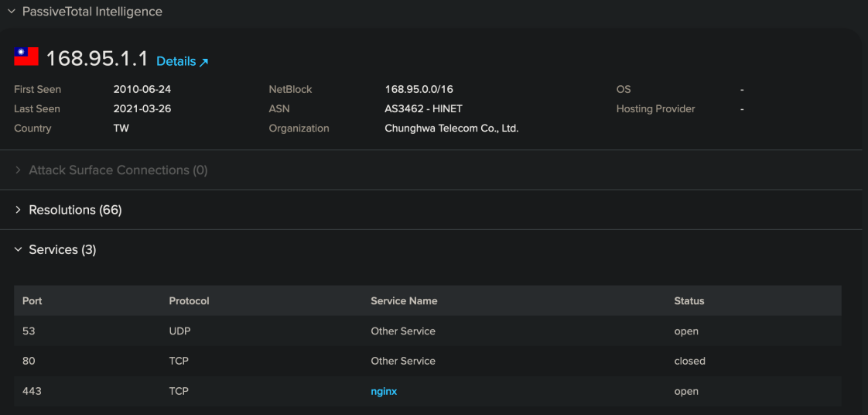Collapse the PassiveTotal Intelligence section
The image size is (868, 415).
click(12, 12)
